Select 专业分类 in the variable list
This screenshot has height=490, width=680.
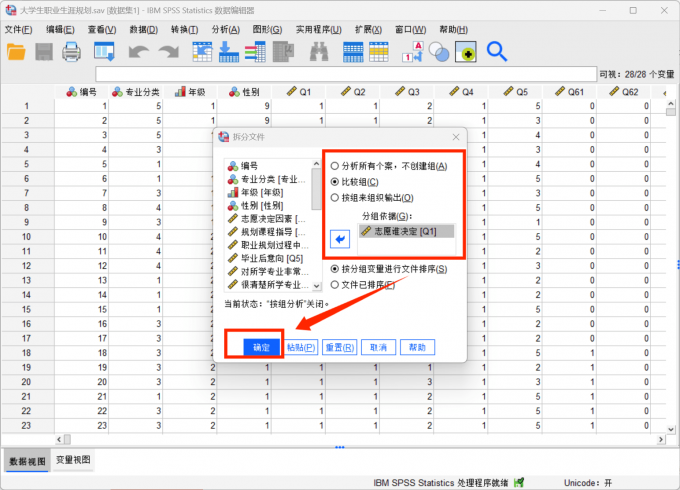pyautogui.click(x=267, y=179)
